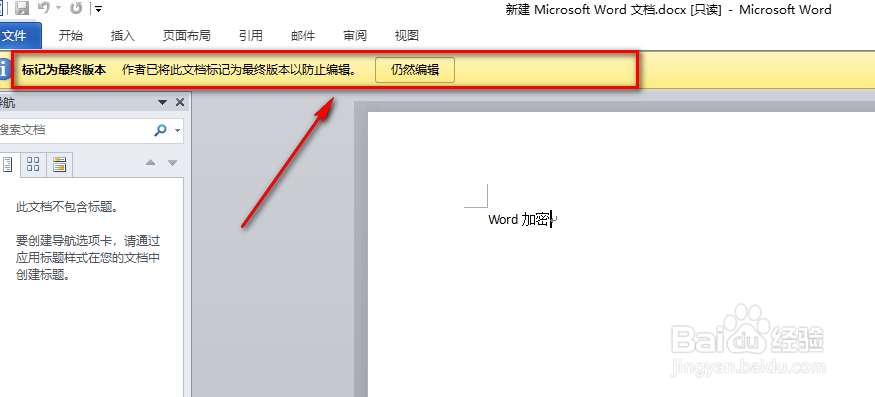Select the browse headings tab icon
The width and height of the screenshot is (875, 397).
coord(9,164)
